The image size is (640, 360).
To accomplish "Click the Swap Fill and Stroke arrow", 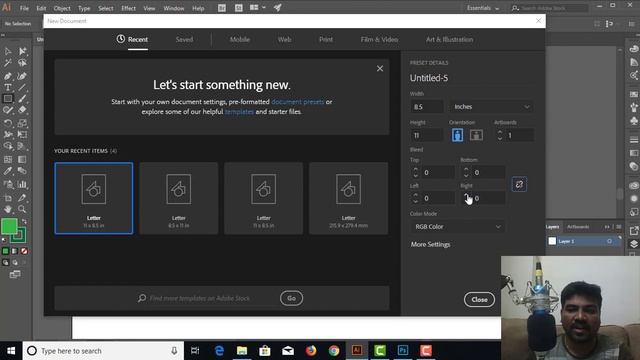I will pos(24,221).
